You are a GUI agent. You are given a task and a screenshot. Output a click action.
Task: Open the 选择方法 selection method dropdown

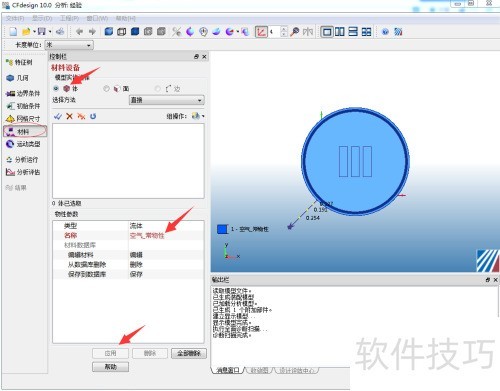pyautogui.click(x=167, y=100)
